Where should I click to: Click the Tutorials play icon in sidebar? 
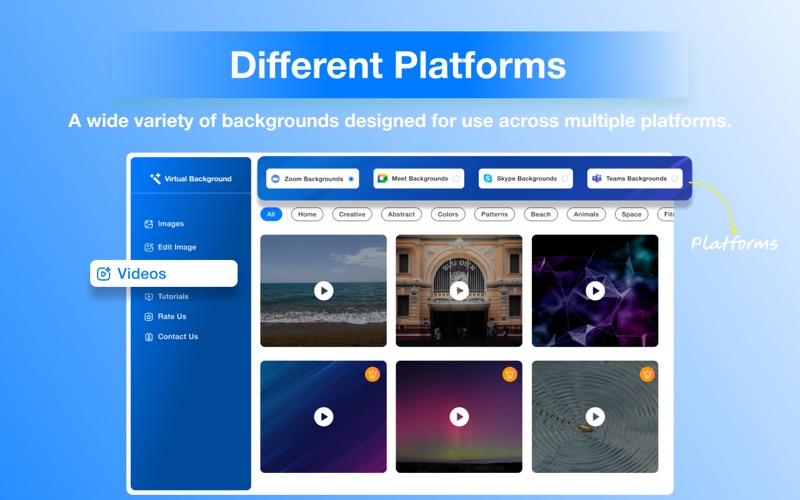coord(148,296)
